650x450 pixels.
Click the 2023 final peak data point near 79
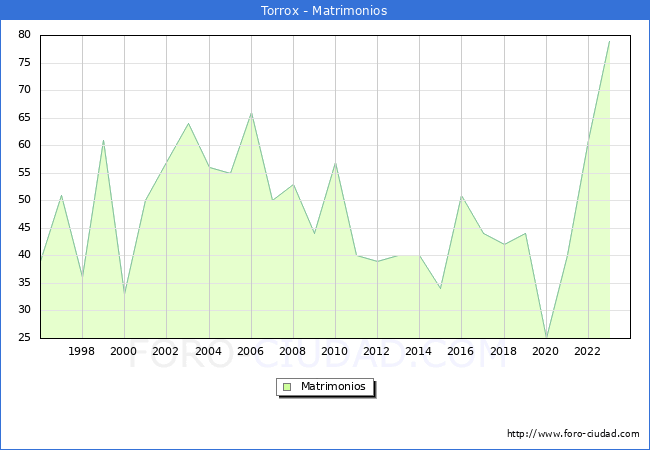tap(609, 41)
